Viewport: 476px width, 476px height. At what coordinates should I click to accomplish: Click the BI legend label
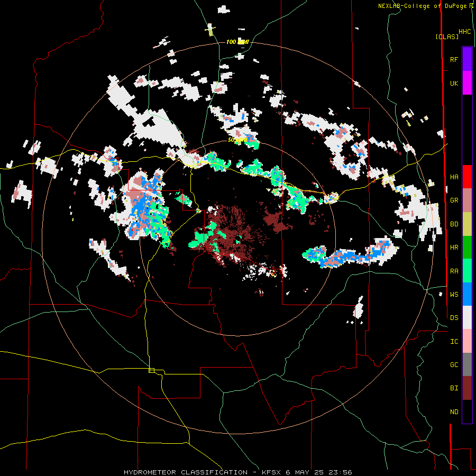coord(454,388)
